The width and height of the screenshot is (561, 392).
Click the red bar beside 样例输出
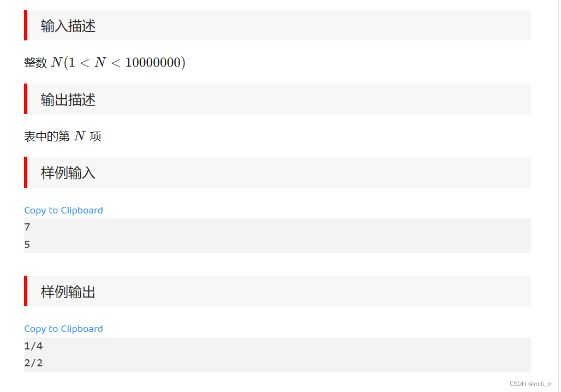tap(25, 291)
